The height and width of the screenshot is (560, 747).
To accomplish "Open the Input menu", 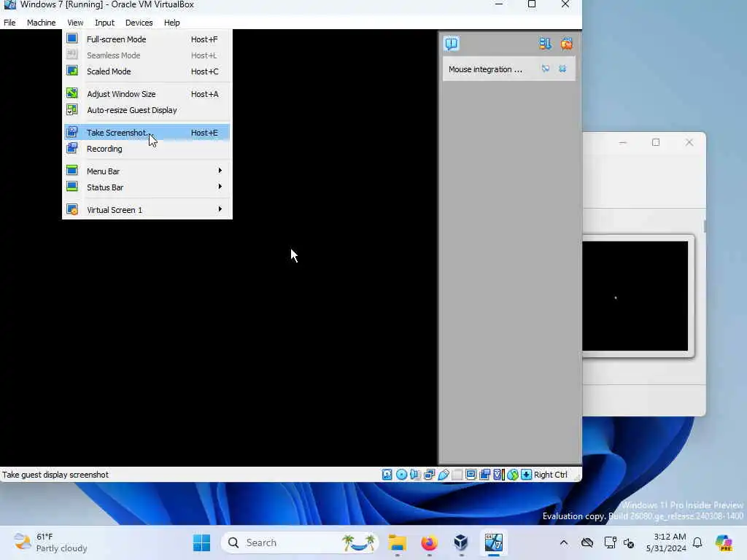I will pyautogui.click(x=104, y=23).
